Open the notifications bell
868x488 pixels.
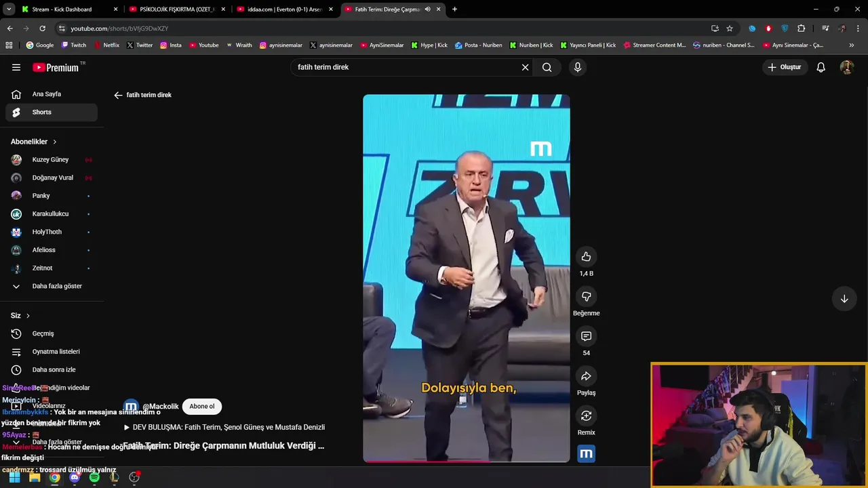[821, 67]
